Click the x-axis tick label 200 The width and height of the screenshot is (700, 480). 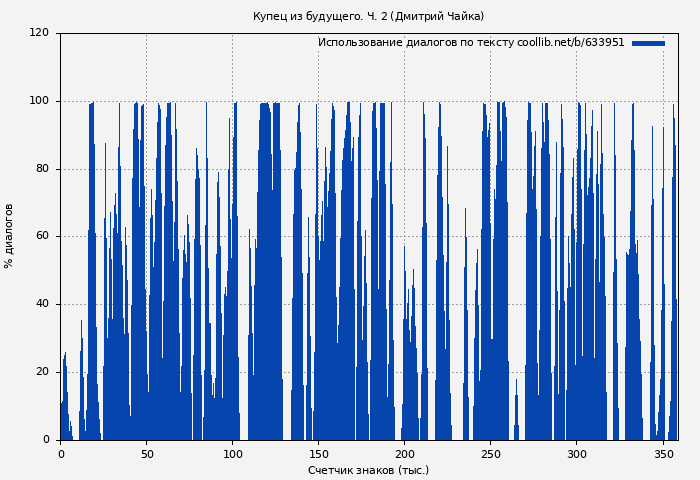click(x=404, y=453)
